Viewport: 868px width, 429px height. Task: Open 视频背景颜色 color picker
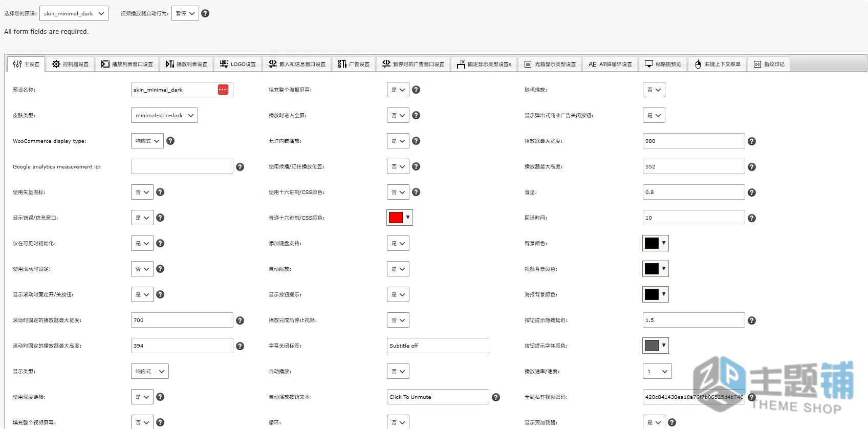656,269
